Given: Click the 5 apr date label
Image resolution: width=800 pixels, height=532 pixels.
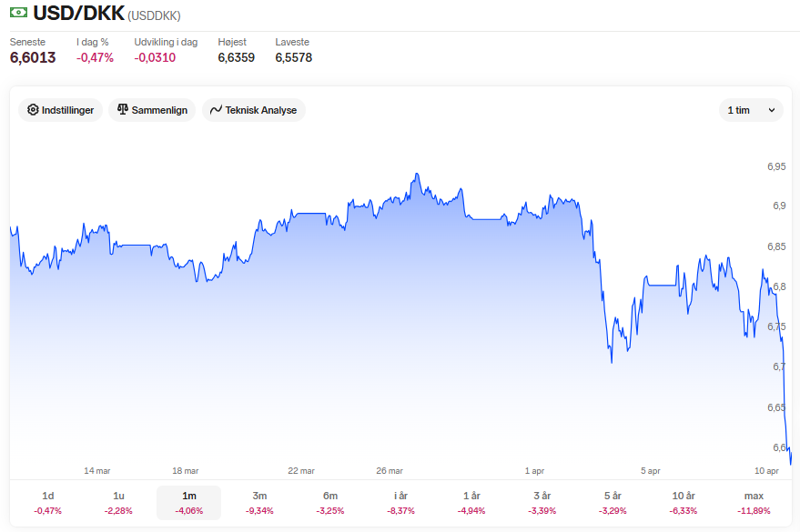Looking at the screenshot, I should point(651,471).
